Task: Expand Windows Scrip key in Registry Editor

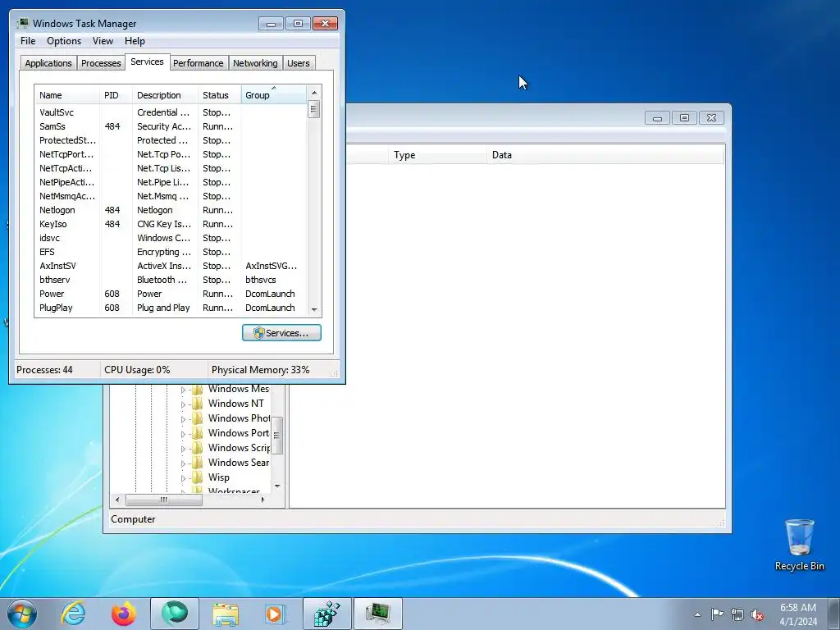Action: click(x=183, y=449)
